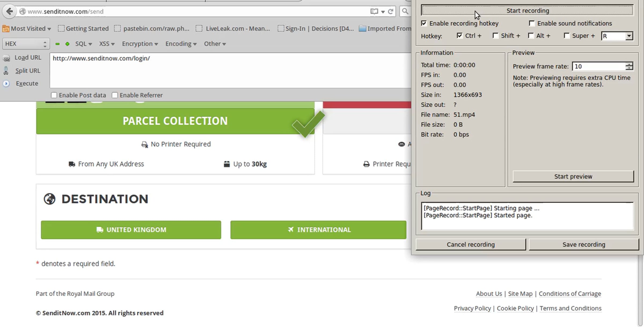Viewport: 644px width, 327px height.
Task: Click the Execute play icon
Action: (x=6, y=84)
